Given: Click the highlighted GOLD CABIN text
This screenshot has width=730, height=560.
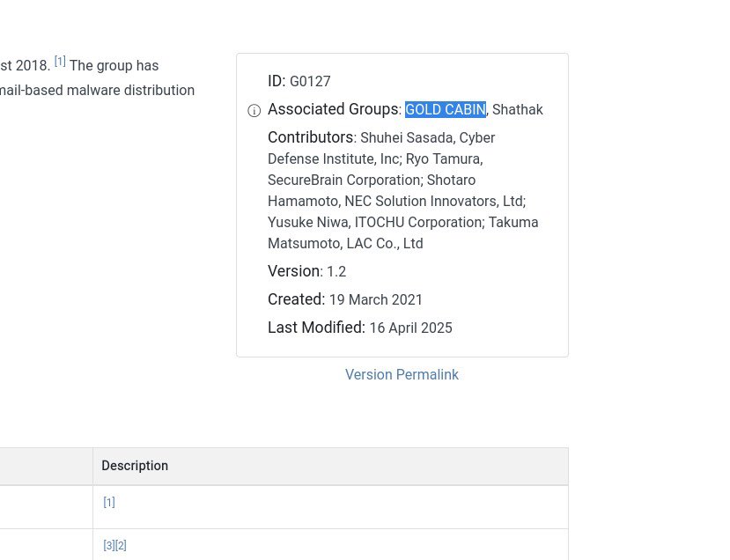Looking at the screenshot, I should 446,109.
